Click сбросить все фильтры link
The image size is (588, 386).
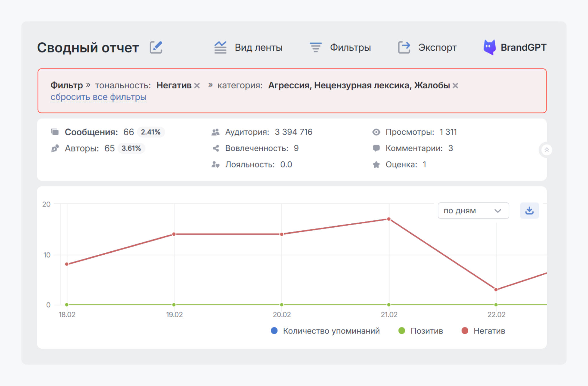(98, 97)
